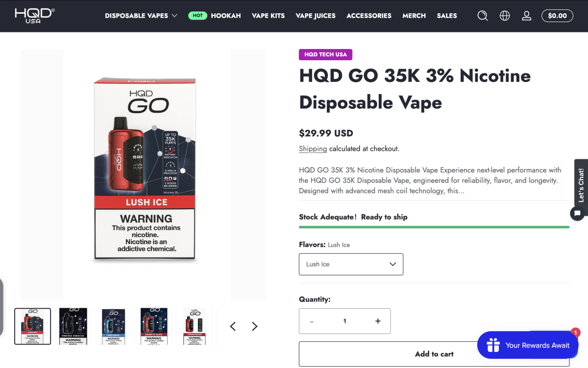Go to the Sales menu item
Screen dimensions: 588x368
click(447, 16)
